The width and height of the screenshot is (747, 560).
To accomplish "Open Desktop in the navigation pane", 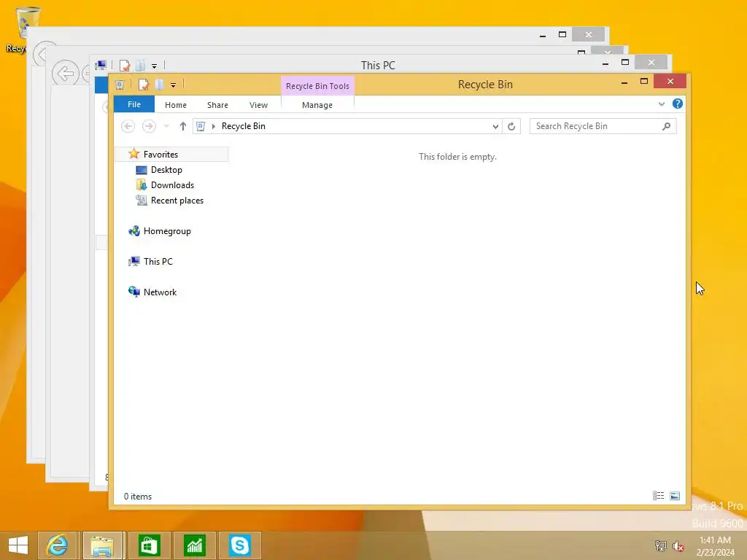I will point(166,169).
